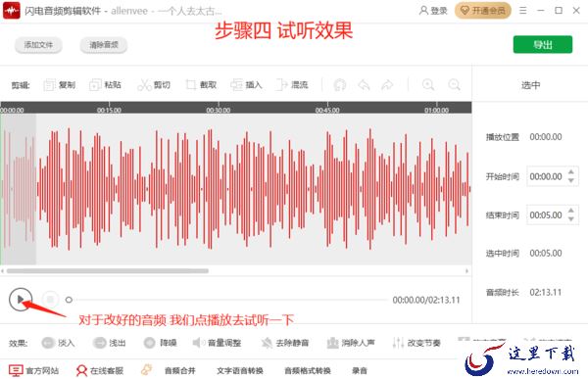Click the zoom out magnifier icon

tap(454, 85)
